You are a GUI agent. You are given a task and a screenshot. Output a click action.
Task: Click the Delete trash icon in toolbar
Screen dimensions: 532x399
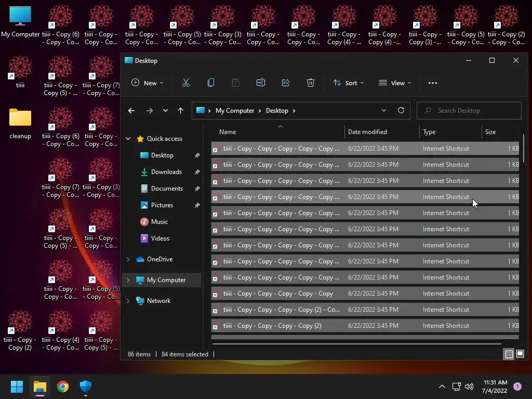(x=311, y=83)
